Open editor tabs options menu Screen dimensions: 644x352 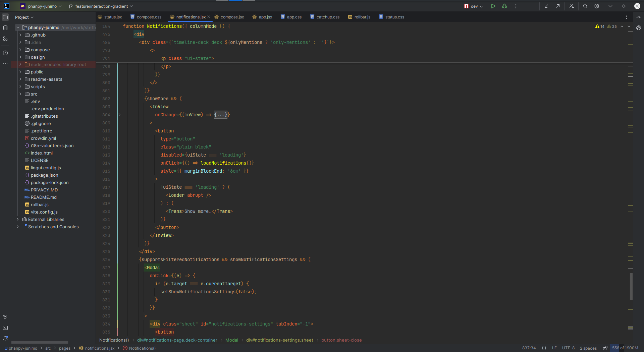[x=627, y=17]
